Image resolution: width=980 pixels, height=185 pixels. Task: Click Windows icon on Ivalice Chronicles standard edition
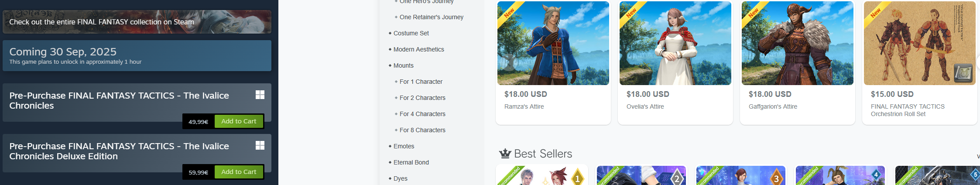pos(260,95)
